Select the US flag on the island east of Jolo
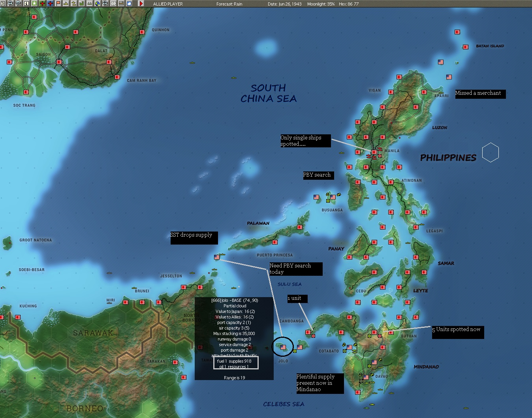 (300, 347)
